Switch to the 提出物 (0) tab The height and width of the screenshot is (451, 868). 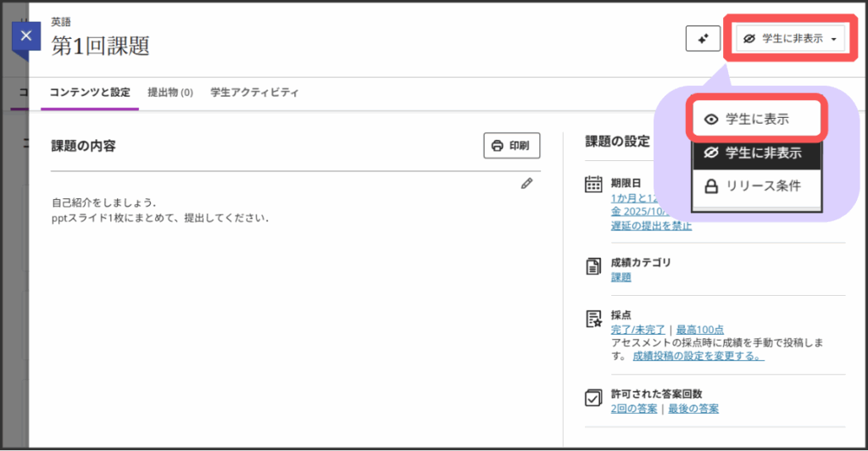coord(170,92)
